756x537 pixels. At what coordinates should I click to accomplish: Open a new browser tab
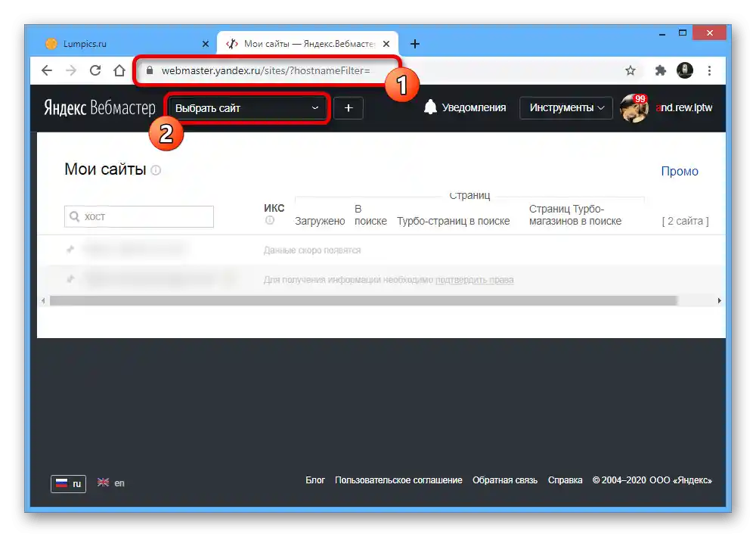414,44
